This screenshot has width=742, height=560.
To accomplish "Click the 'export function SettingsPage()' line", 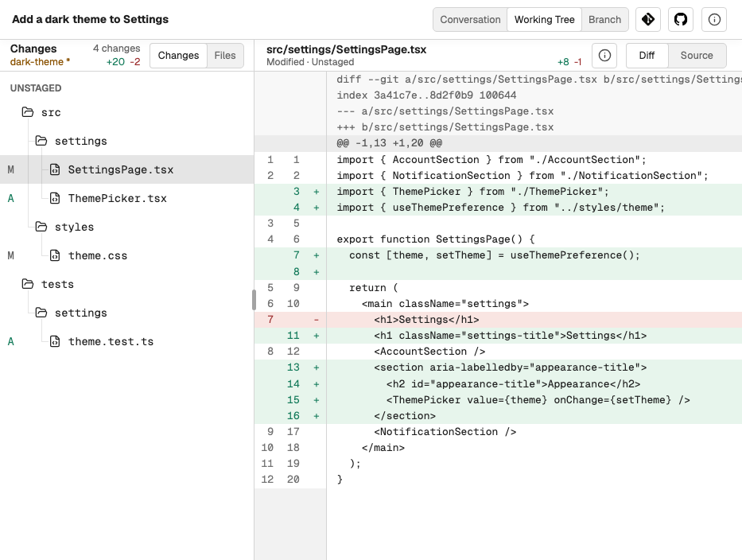I will click(x=498, y=239).
